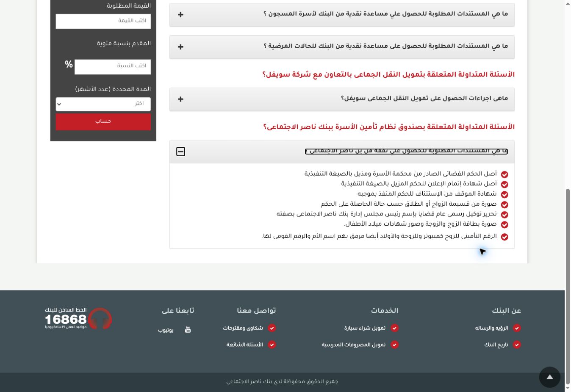Screen dimensions: 571x392
Task: Click the check bullet beside أصل الحكم القضائى
Action: (x=504, y=174)
